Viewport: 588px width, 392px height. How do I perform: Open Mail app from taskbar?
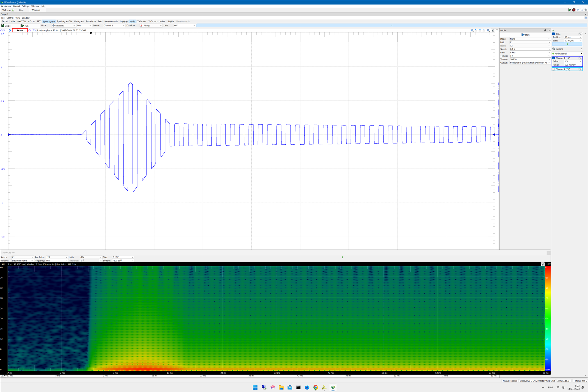pos(290,387)
